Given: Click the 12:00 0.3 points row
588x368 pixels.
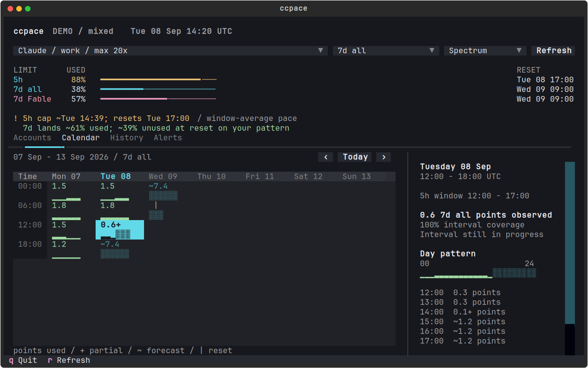Looking at the screenshot, I should 460,292.
